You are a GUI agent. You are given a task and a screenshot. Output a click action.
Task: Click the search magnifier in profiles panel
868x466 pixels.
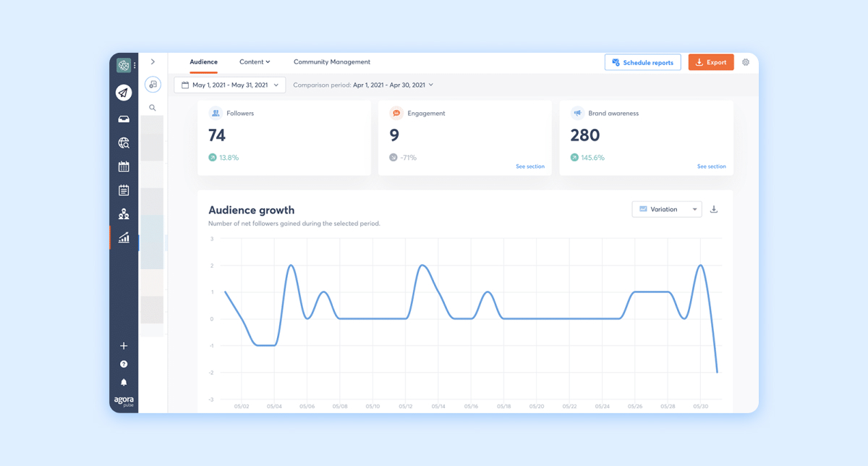tap(153, 108)
